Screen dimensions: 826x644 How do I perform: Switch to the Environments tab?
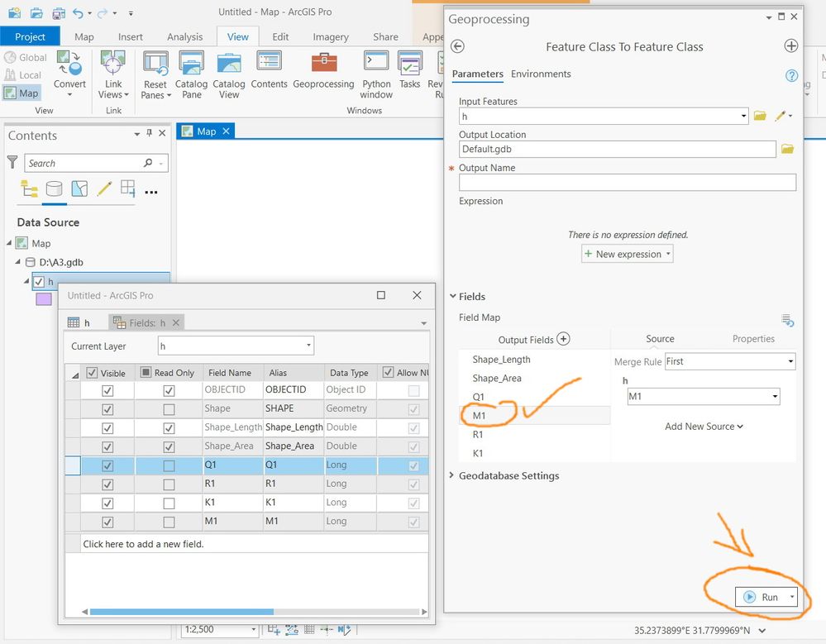tap(541, 74)
